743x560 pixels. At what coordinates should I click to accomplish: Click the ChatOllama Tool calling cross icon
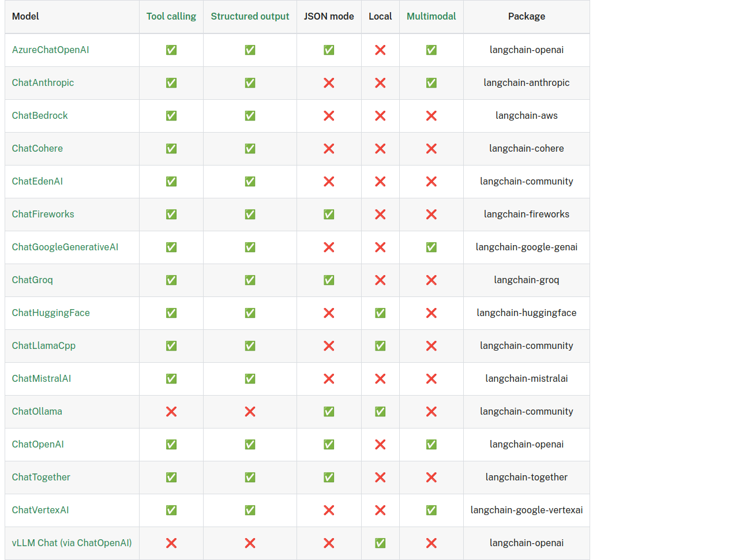point(171,412)
